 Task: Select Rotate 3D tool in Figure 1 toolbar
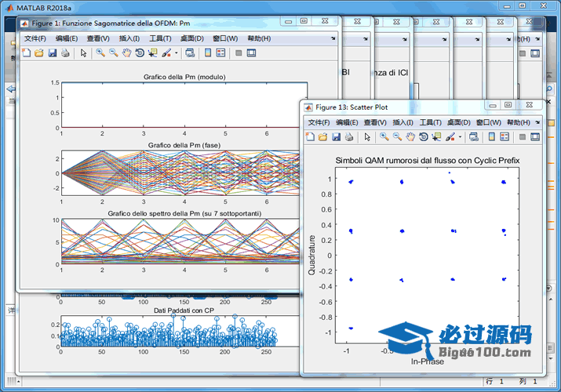(139, 53)
